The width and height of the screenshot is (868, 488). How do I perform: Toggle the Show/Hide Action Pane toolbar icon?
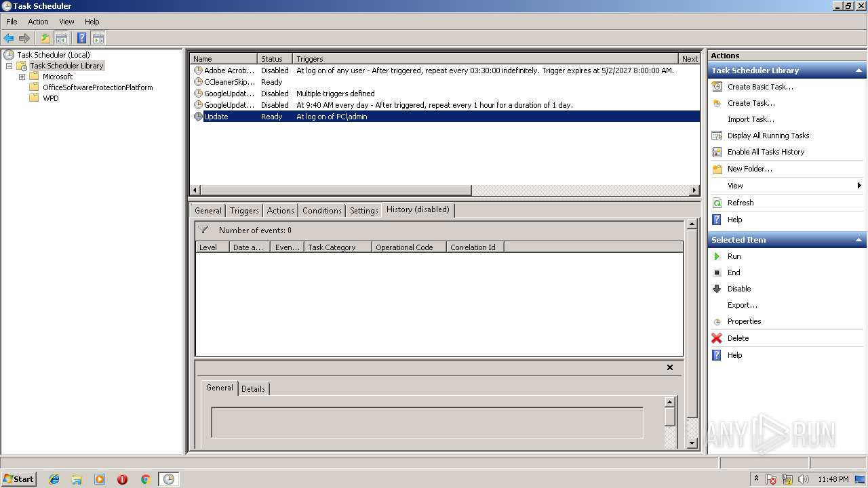point(98,39)
